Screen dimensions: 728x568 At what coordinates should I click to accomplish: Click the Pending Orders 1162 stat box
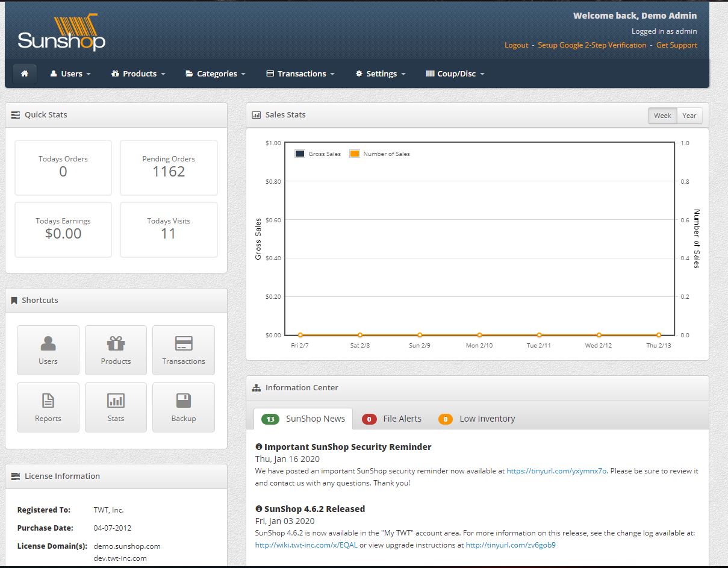click(169, 167)
